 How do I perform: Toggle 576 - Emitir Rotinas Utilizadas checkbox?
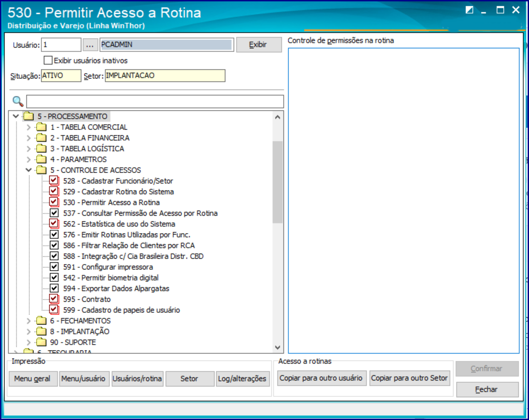click(x=54, y=234)
